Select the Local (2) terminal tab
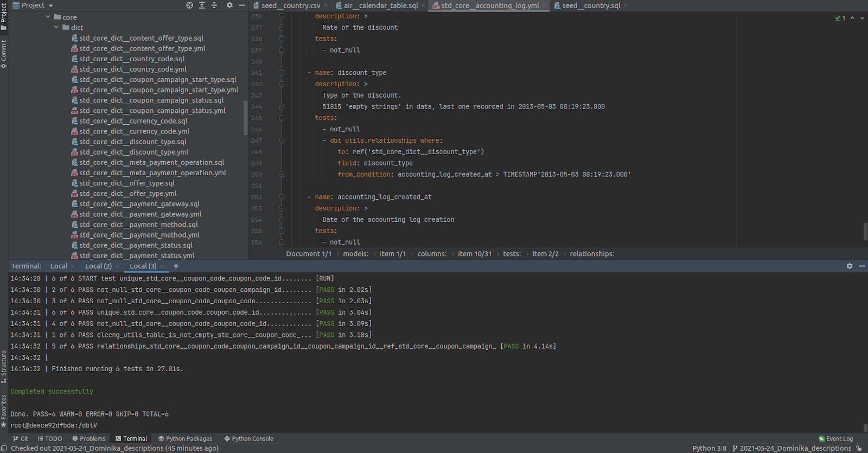 pyautogui.click(x=98, y=266)
